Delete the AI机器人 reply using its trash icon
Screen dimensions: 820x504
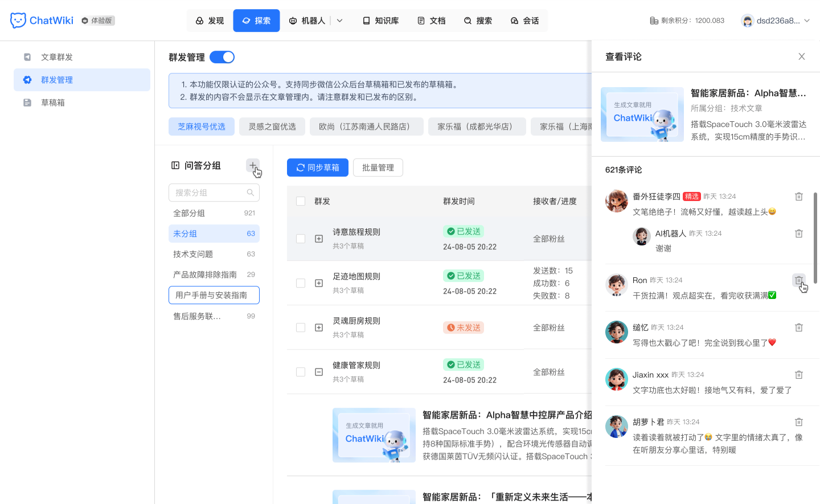click(799, 233)
